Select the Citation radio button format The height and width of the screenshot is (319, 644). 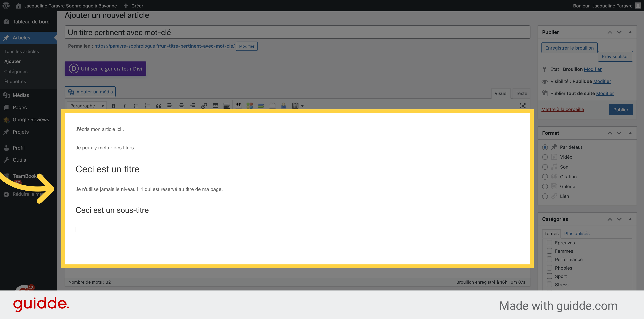(545, 176)
